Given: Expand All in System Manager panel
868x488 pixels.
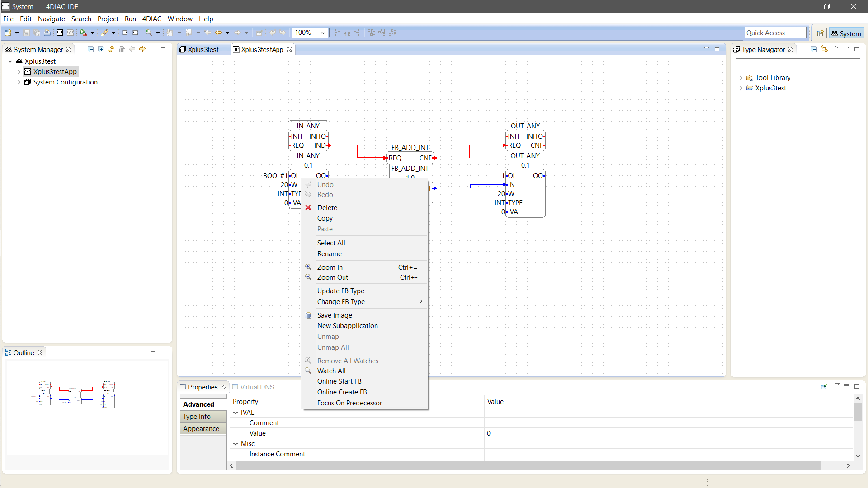Looking at the screenshot, I should [101, 49].
